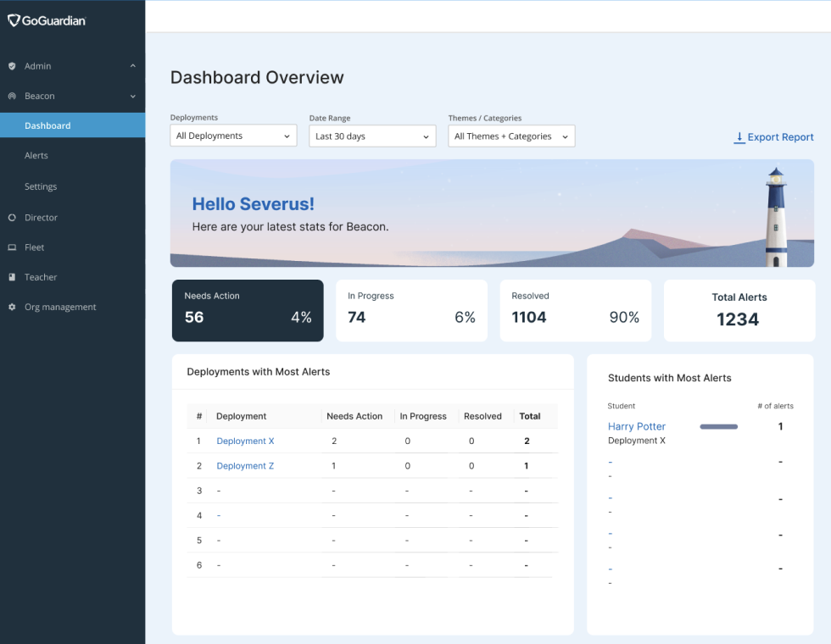Go to Director in the sidebar
831x644 pixels.
41,218
